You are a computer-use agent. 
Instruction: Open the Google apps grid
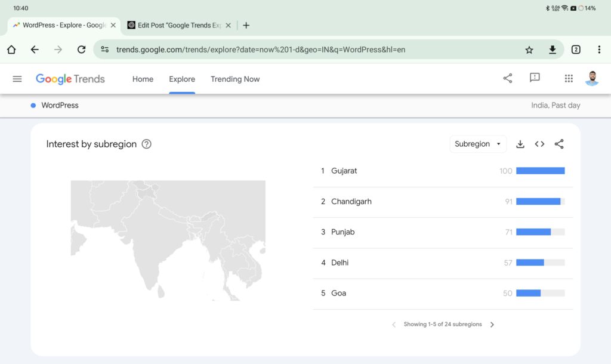click(569, 79)
